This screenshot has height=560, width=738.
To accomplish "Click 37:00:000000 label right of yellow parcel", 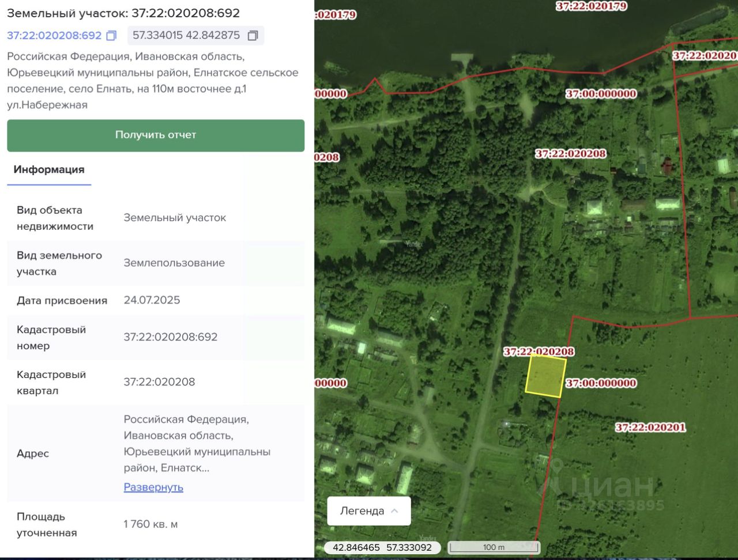I will (601, 383).
